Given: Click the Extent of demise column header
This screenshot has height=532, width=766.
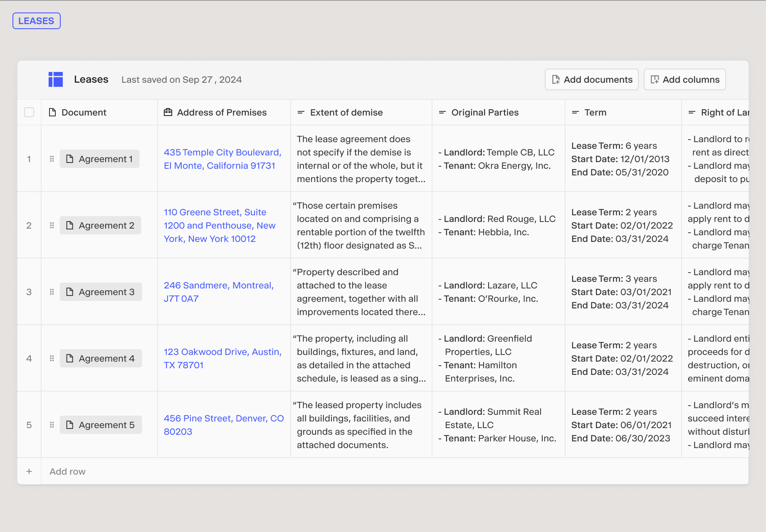Looking at the screenshot, I should (x=346, y=112).
